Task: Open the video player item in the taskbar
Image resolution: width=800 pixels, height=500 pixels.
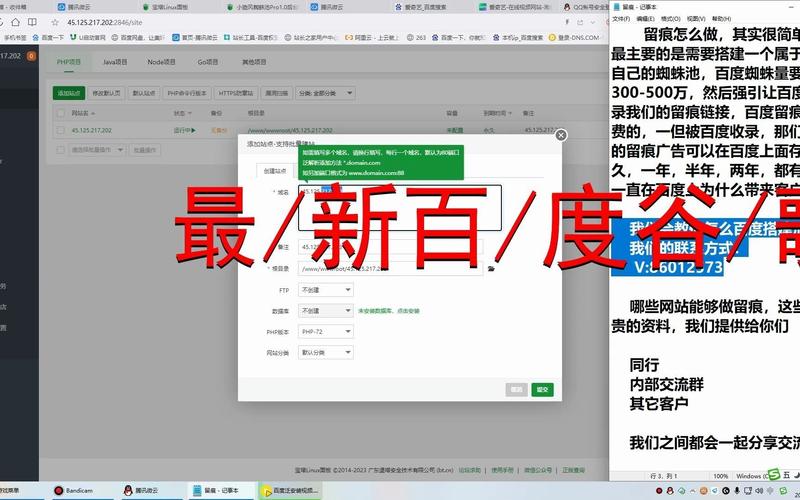Action: (x=290, y=491)
